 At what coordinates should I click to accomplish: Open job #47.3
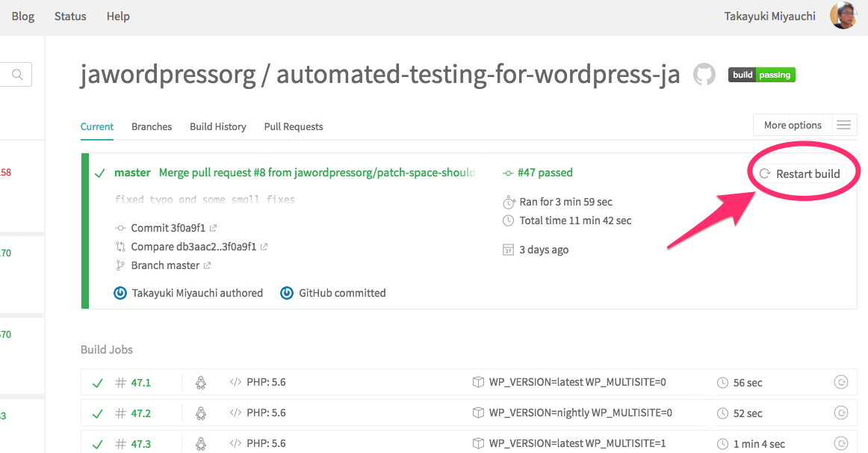pos(140,443)
